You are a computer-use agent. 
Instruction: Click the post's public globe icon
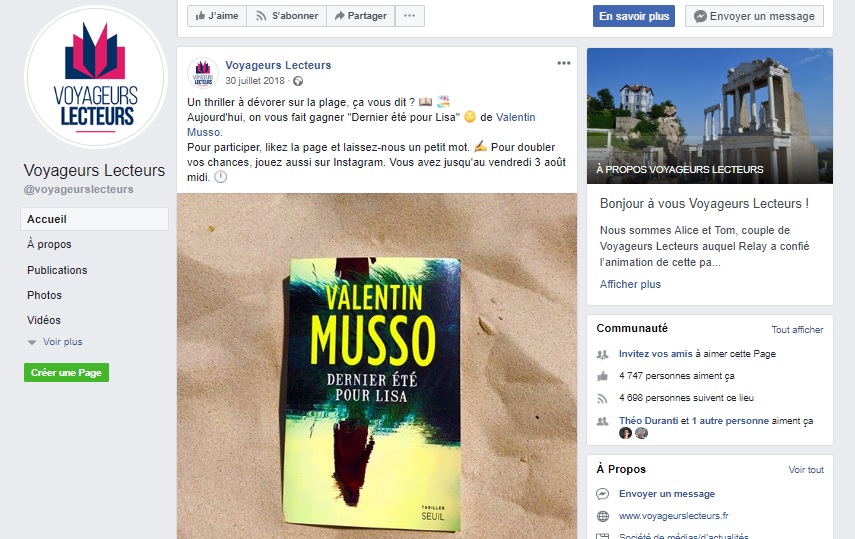point(298,81)
